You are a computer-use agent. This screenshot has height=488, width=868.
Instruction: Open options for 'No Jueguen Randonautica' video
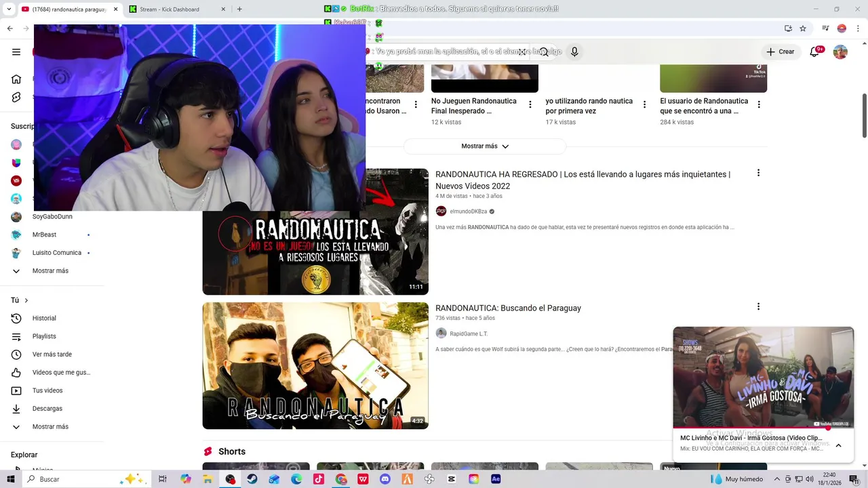pyautogui.click(x=530, y=104)
